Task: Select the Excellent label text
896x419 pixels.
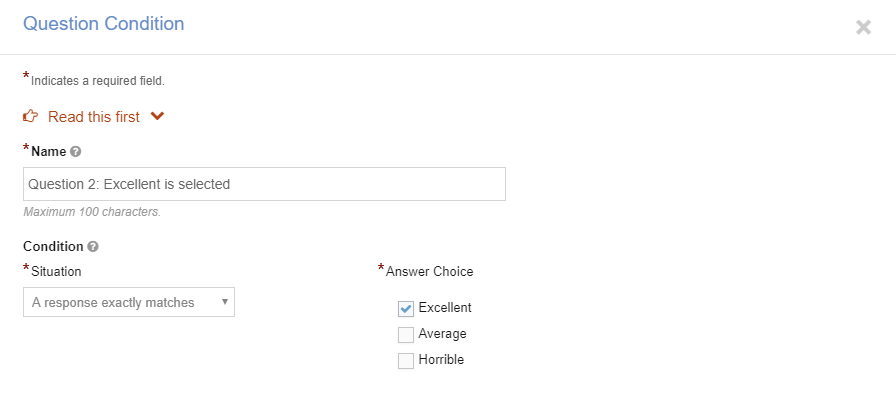Action: pos(445,308)
